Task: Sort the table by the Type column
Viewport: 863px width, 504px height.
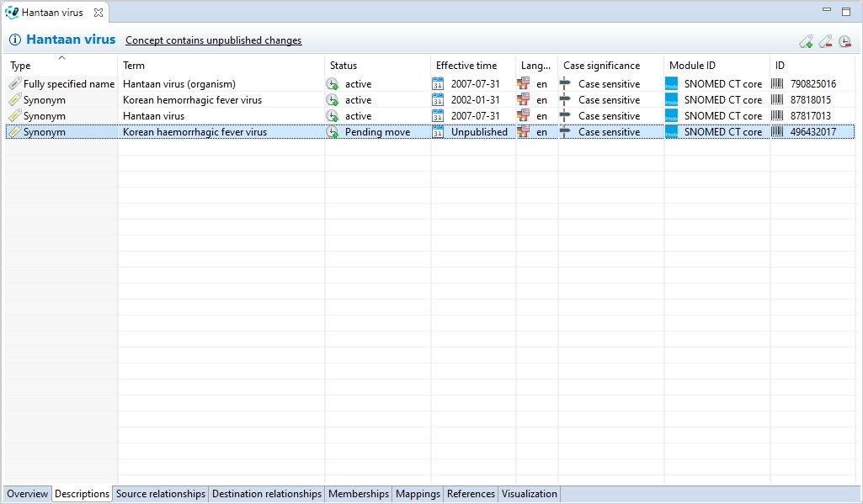Action: (x=59, y=66)
